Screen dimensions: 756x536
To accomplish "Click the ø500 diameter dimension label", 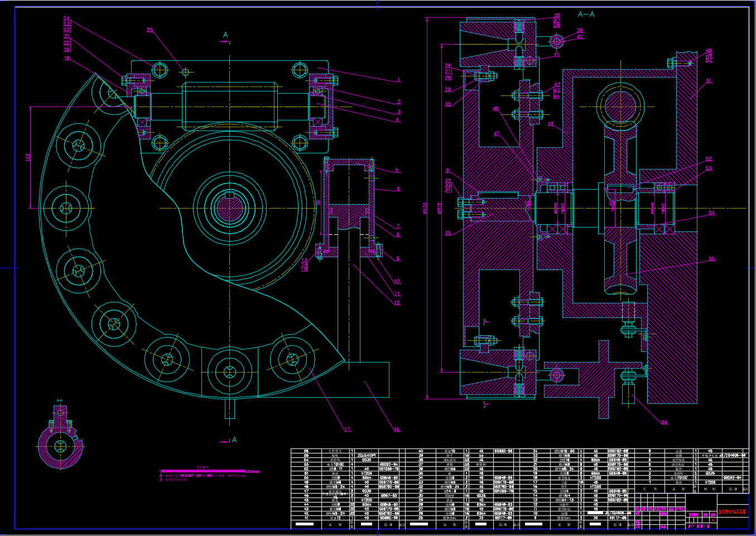I will pos(426,208).
